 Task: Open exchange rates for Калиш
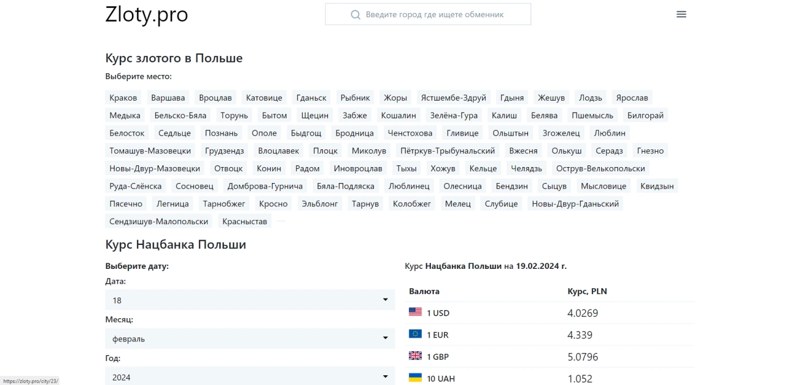point(504,115)
